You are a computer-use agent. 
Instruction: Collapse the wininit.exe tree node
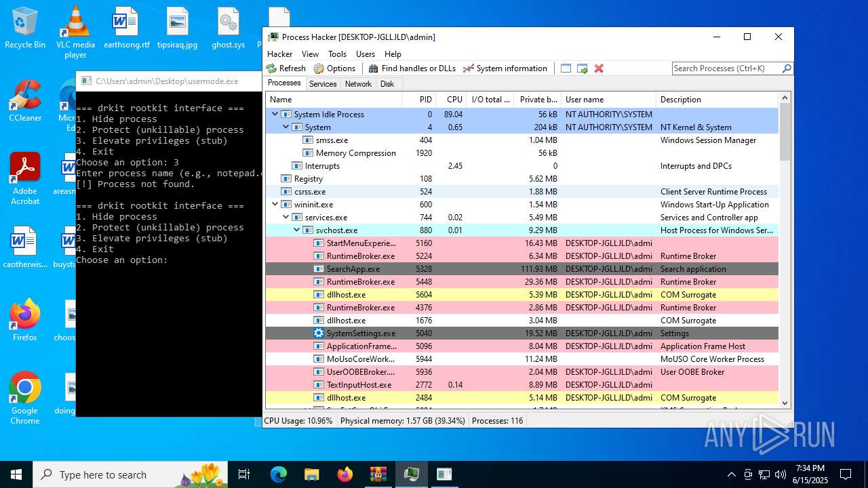(275, 204)
